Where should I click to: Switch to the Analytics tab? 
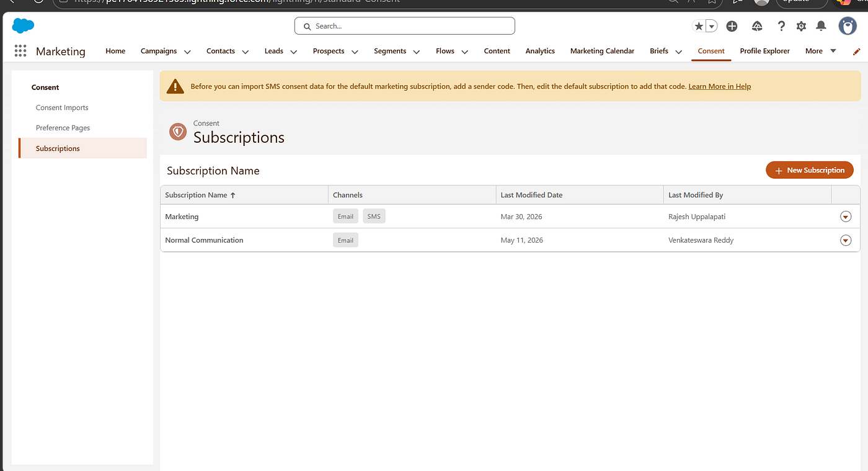pos(540,51)
